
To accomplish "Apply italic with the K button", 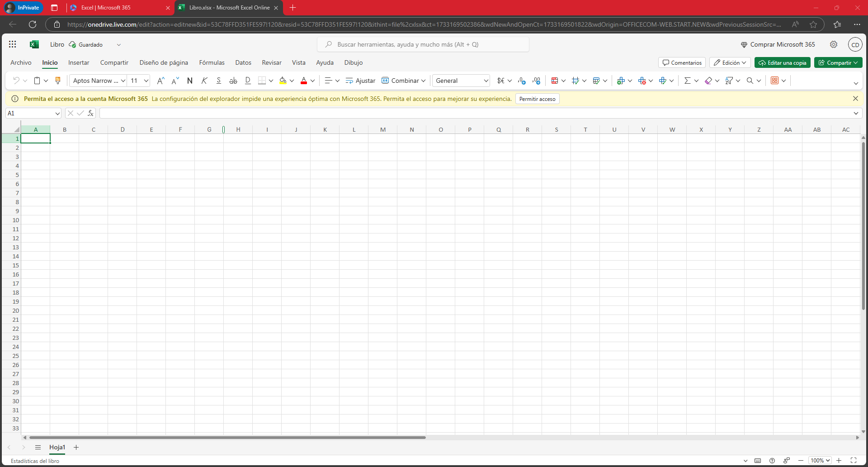I will [204, 81].
